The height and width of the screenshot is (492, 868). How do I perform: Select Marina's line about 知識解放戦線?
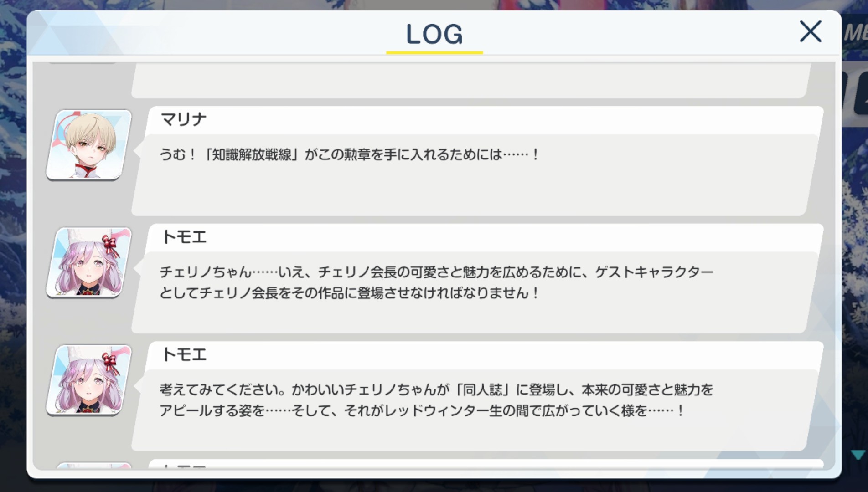point(349,154)
